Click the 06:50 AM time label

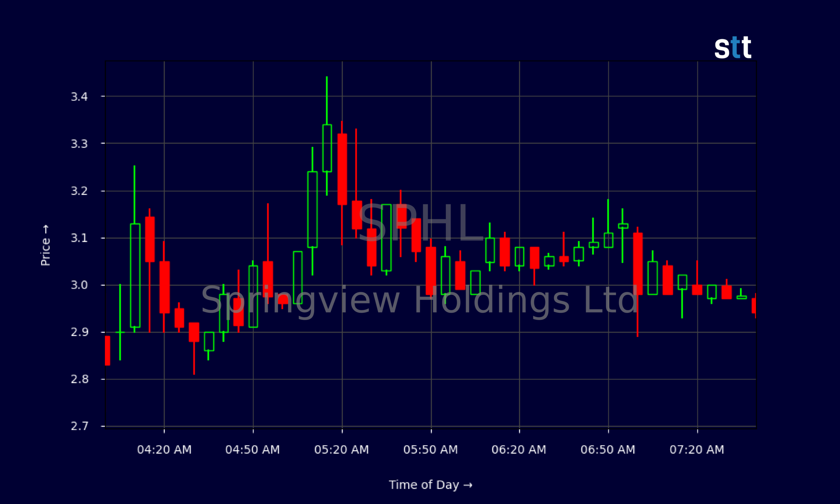coord(608,450)
